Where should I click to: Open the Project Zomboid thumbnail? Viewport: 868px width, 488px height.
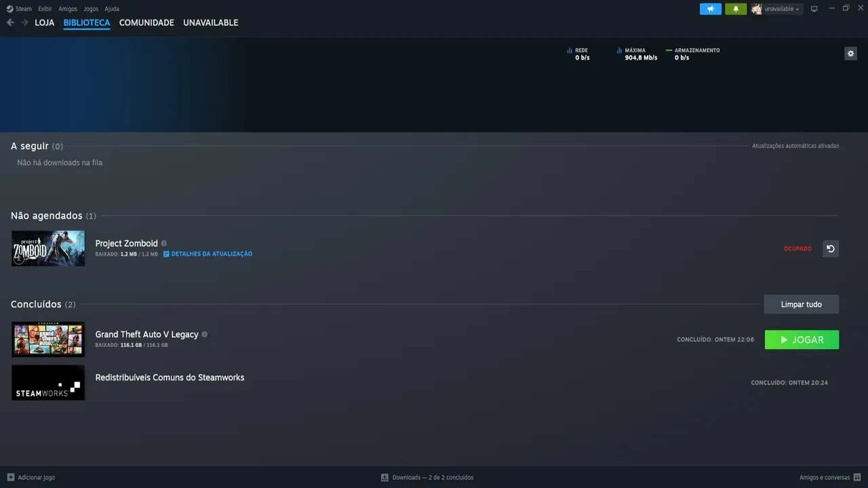click(x=48, y=248)
